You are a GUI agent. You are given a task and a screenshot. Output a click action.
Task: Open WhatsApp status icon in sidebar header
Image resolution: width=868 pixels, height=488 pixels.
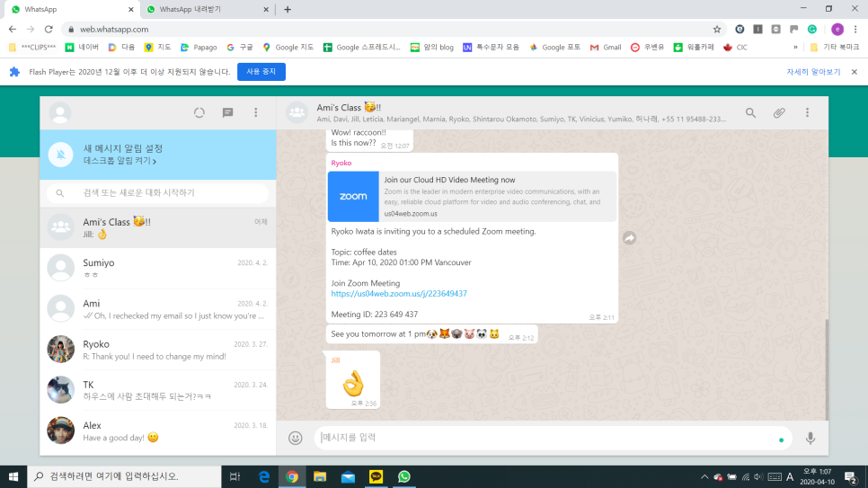coord(199,113)
